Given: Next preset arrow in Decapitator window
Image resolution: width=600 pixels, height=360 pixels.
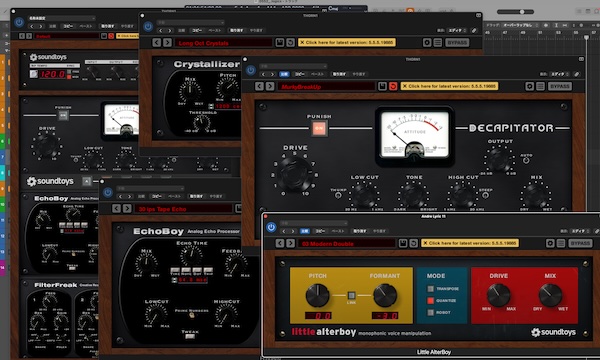Looking at the screenshot, I should tap(270, 86).
